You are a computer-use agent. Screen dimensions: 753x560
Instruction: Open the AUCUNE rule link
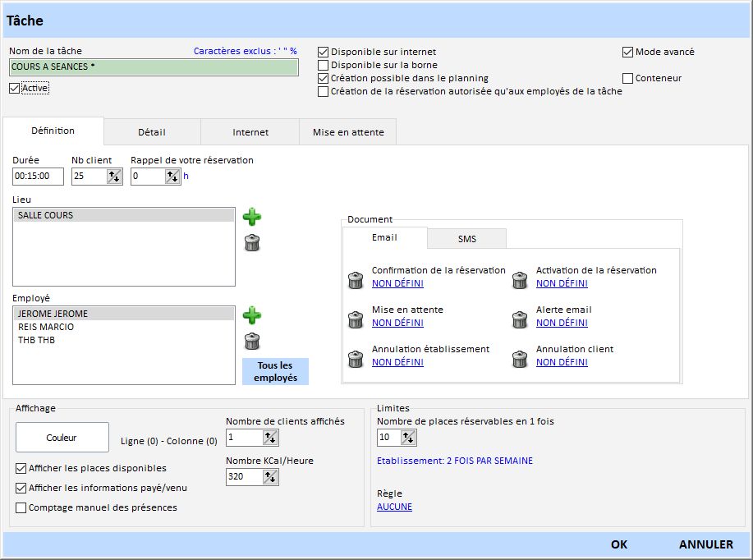394,507
